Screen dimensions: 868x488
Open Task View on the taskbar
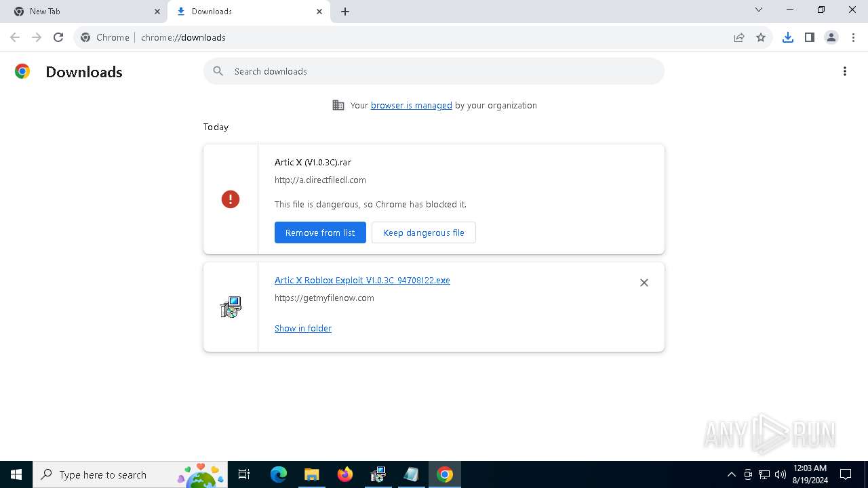[244, 474]
